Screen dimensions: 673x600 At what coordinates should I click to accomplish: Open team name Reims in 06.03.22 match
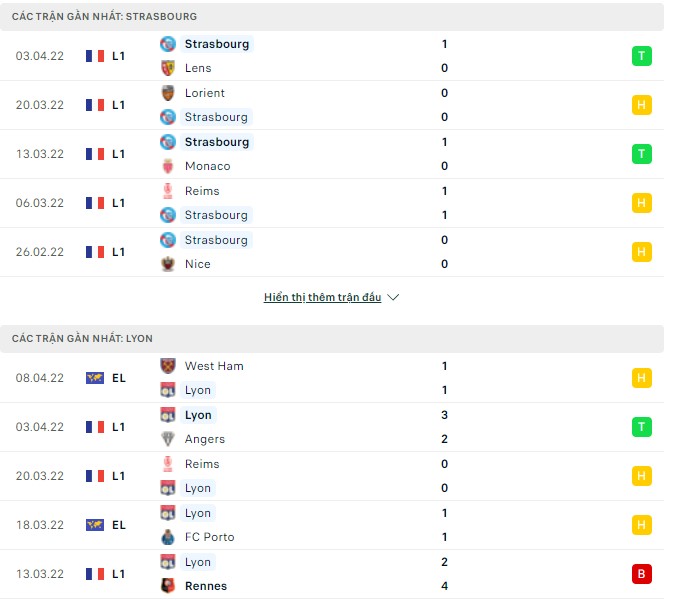tap(202, 191)
